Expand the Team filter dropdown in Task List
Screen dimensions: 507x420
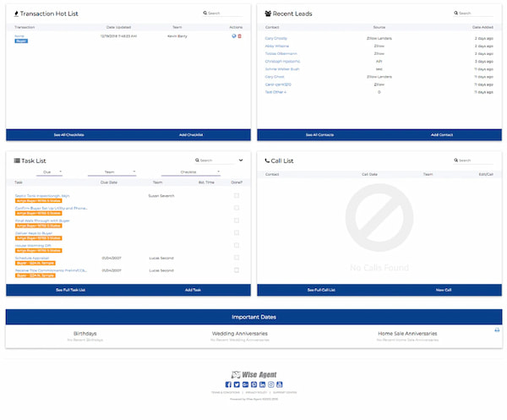coord(118,172)
